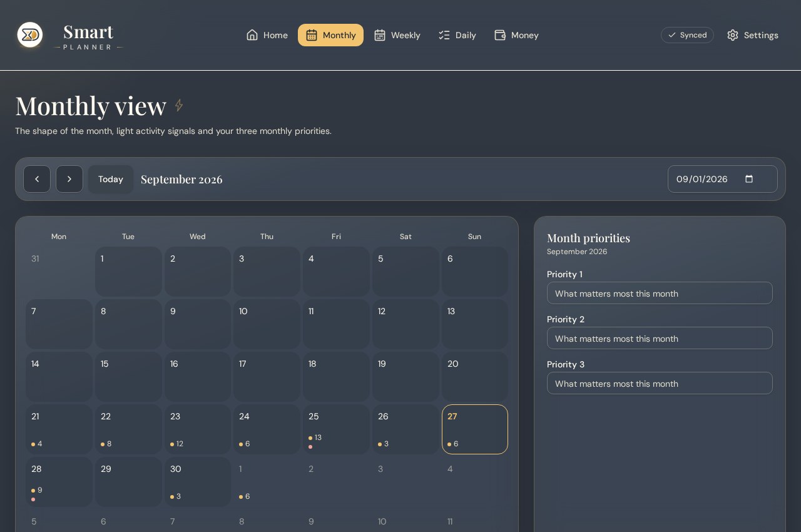Click the Sun column header

pos(475,237)
